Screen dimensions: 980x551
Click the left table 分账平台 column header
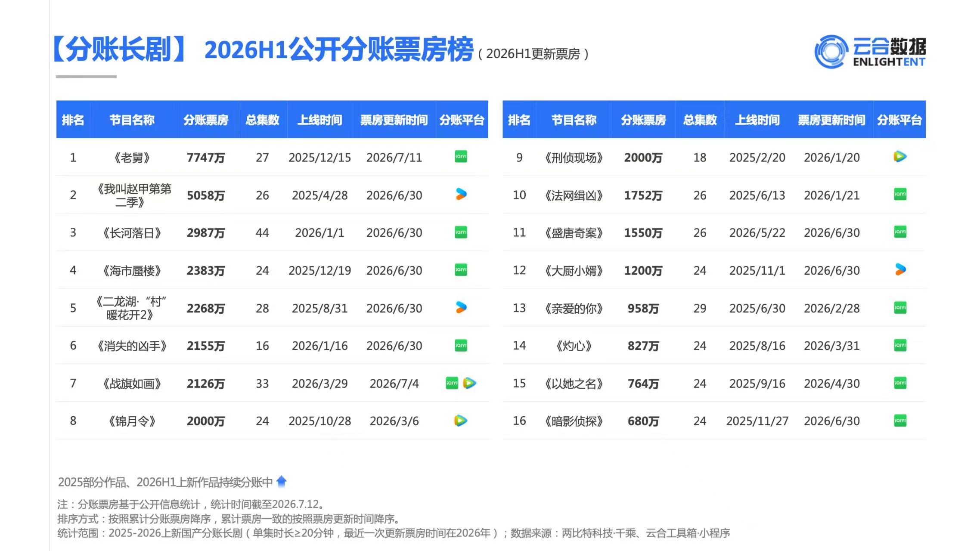(462, 120)
